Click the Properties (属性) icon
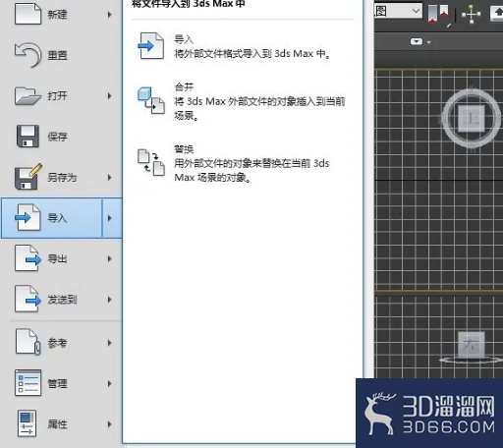Screen dimensions: 503x448 click(x=27, y=423)
